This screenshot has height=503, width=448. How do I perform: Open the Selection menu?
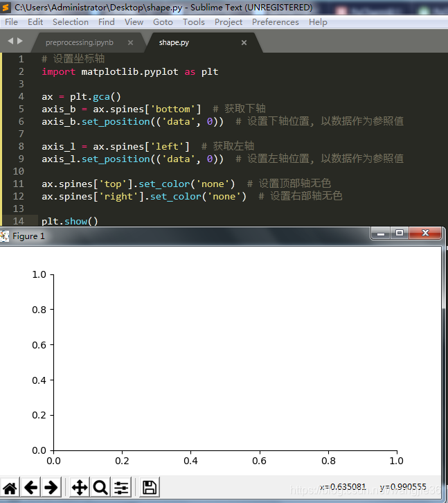click(71, 21)
